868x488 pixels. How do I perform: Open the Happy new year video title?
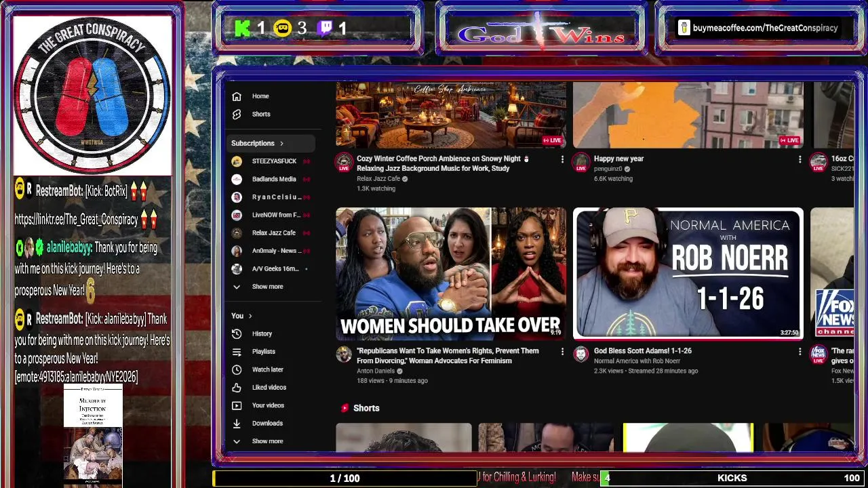coord(618,159)
